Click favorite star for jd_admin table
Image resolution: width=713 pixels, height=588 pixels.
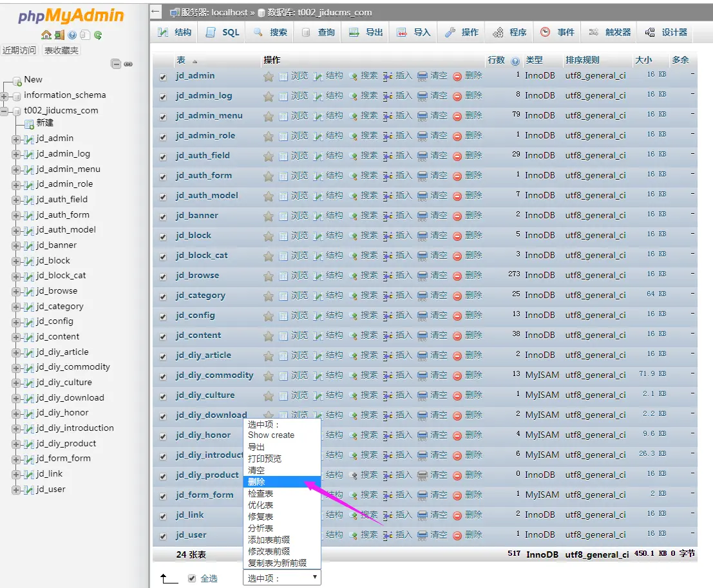coord(269,76)
